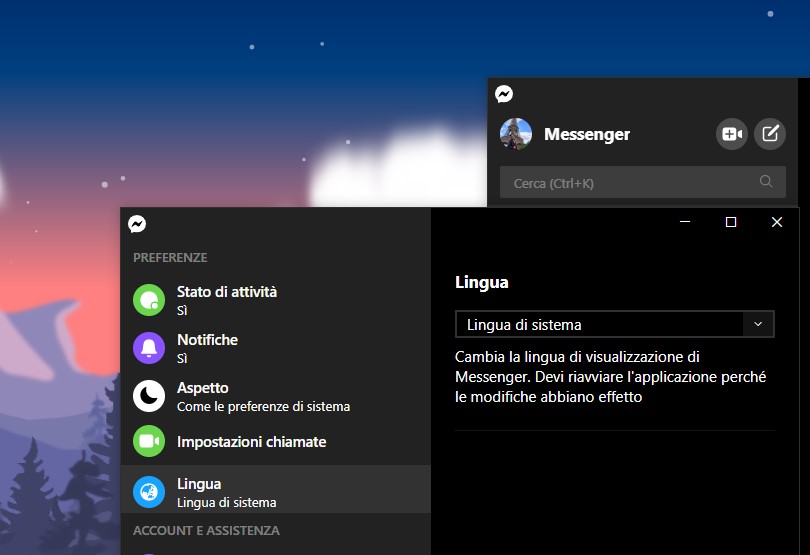Click into the Cerca (Ctrl+K) search field
Viewport: 810px width, 555px height.
[x=643, y=182]
